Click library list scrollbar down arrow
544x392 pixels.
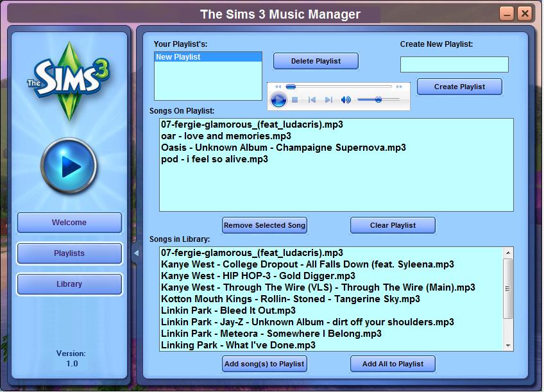[x=508, y=346]
